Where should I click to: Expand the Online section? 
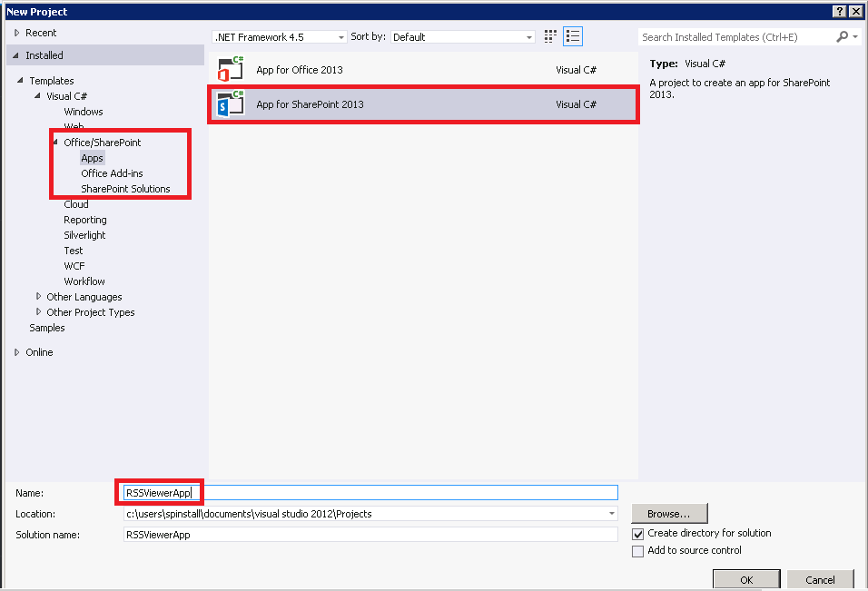coord(16,352)
